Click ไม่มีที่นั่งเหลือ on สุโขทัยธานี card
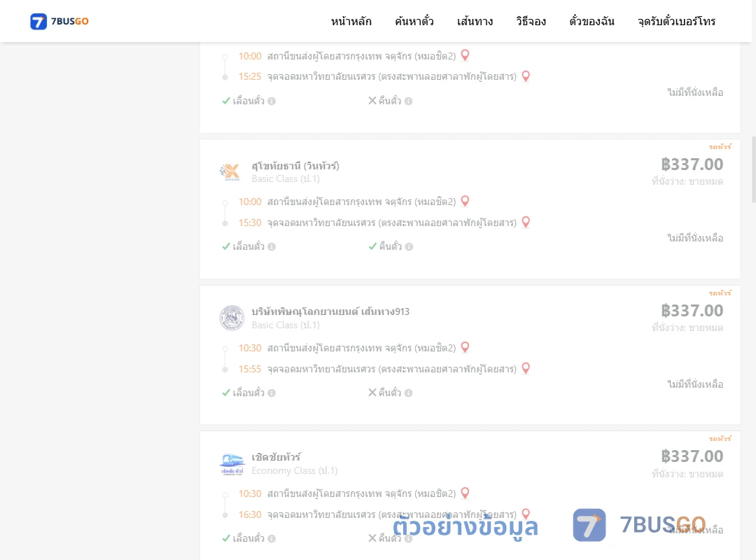This screenshot has height=560, width=756. tap(695, 238)
